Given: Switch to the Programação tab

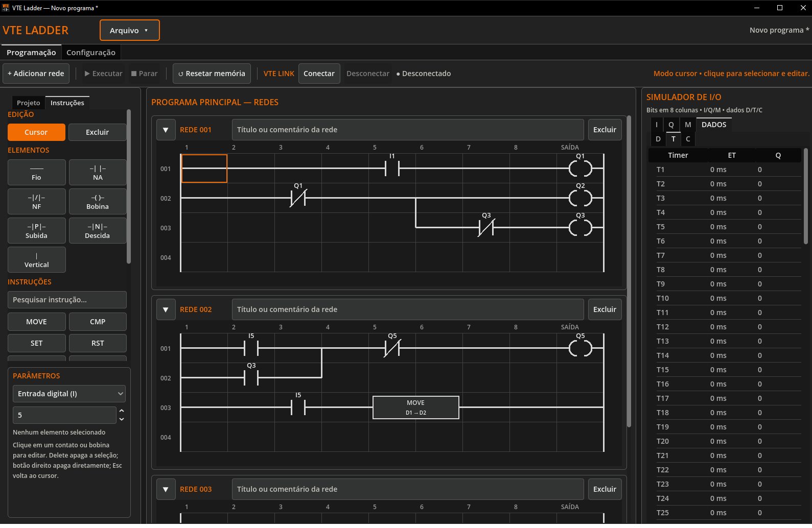Looking at the screenshot, I should (x=31, y=52).
